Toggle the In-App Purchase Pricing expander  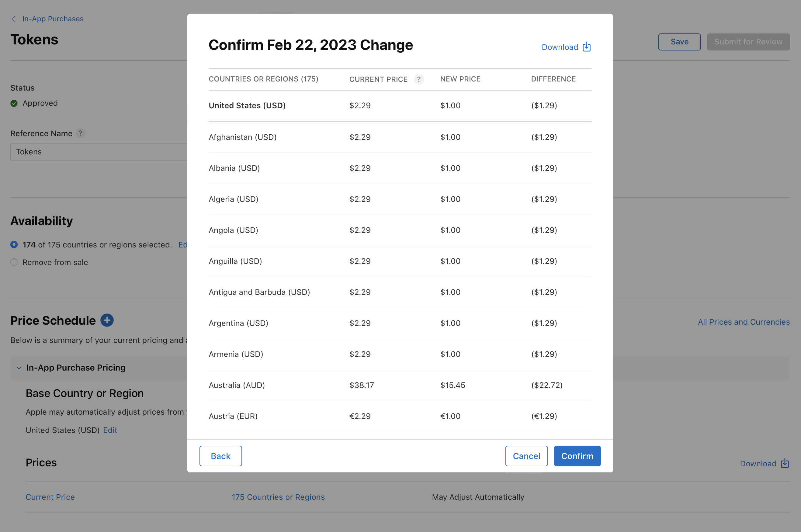click(x=19, y=367)
